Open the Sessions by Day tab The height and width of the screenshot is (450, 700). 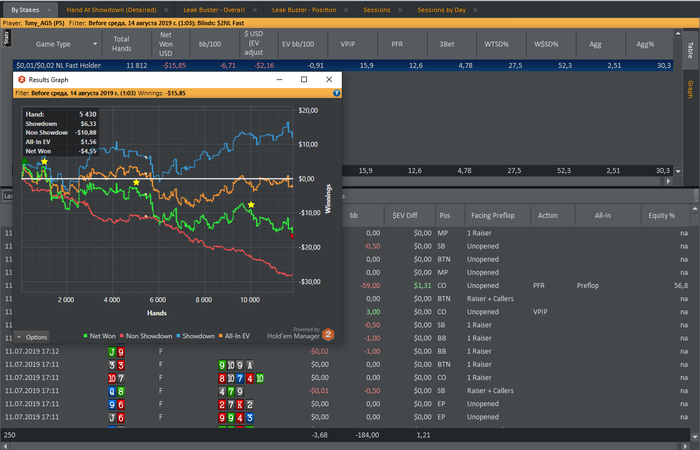442,10
